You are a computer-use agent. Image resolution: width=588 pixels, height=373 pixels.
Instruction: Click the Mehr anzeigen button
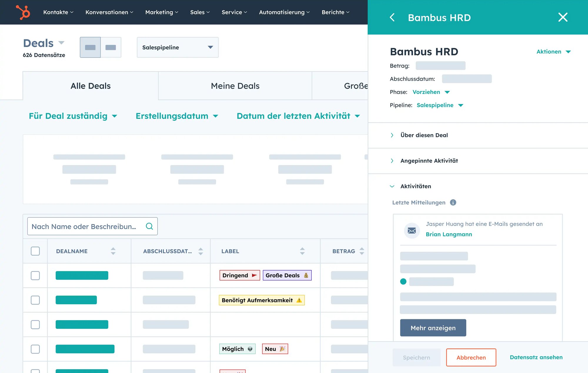pyautogui.click(x=433, y=328)
